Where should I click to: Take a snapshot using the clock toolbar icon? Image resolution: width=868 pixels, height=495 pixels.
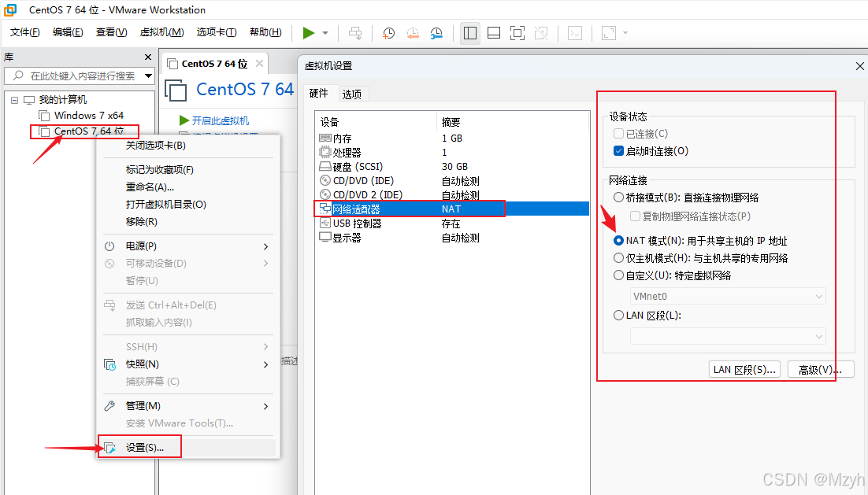388,33
